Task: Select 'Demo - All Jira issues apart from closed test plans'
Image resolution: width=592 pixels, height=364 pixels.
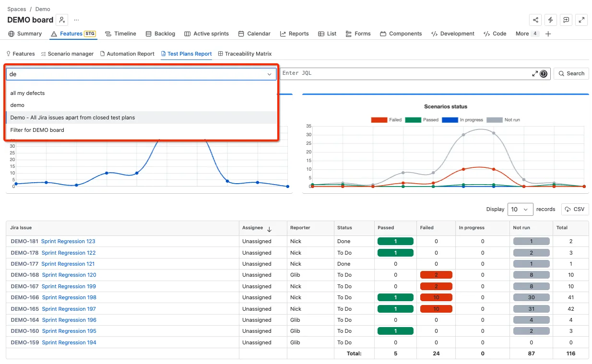Action: tap(141, 117)
